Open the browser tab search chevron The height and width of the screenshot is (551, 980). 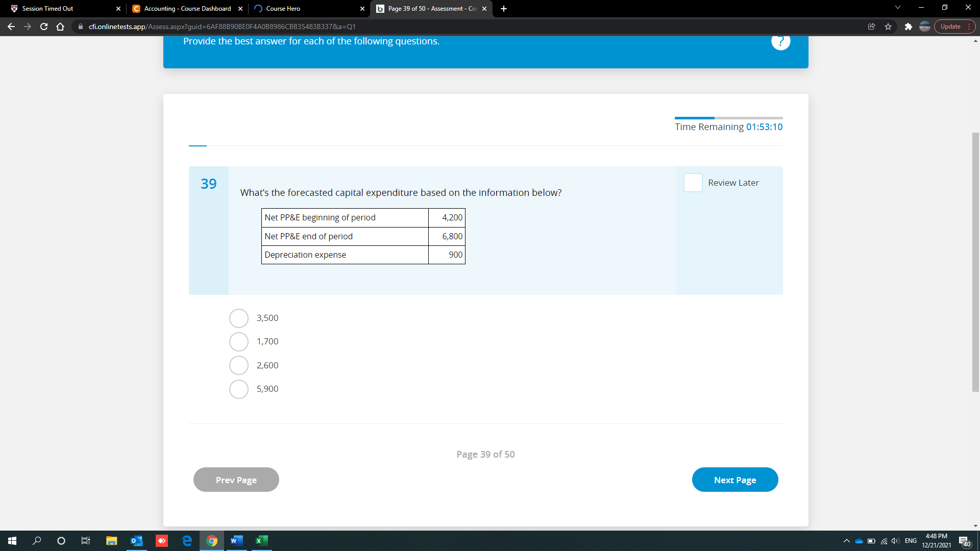click(x=897, y=8)
